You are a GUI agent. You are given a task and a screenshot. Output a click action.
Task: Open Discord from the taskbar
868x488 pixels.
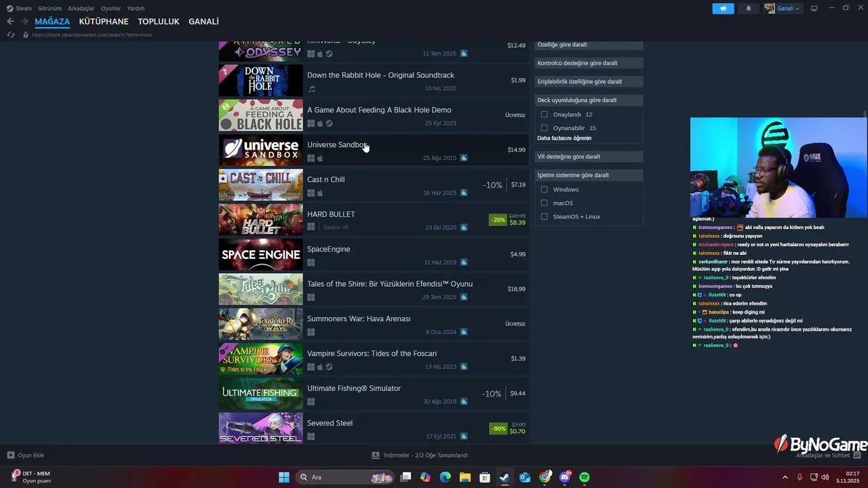[565, 477]
